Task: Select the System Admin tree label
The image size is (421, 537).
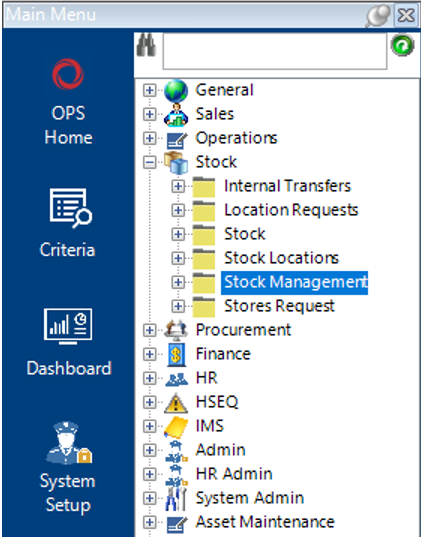Action: (249, 498)
